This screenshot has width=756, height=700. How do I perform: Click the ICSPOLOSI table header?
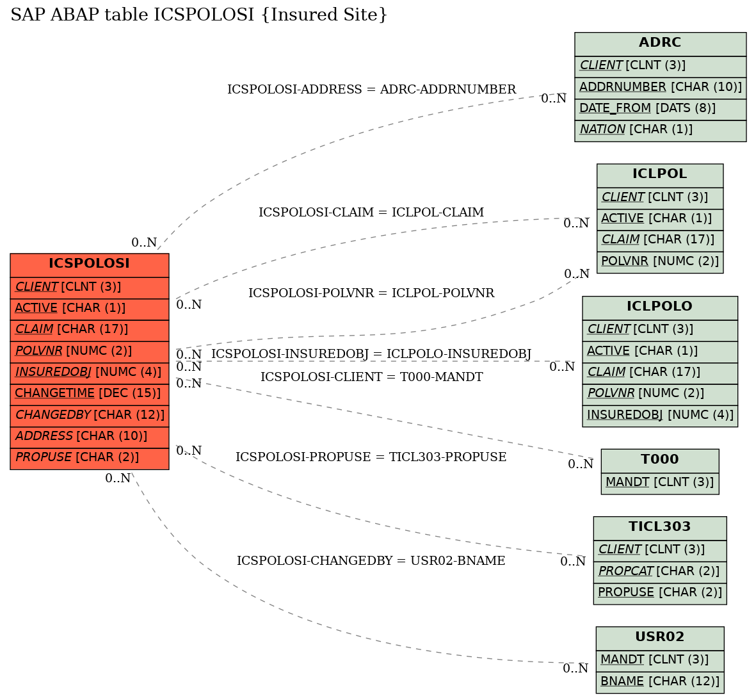click(x=90, y=265)
